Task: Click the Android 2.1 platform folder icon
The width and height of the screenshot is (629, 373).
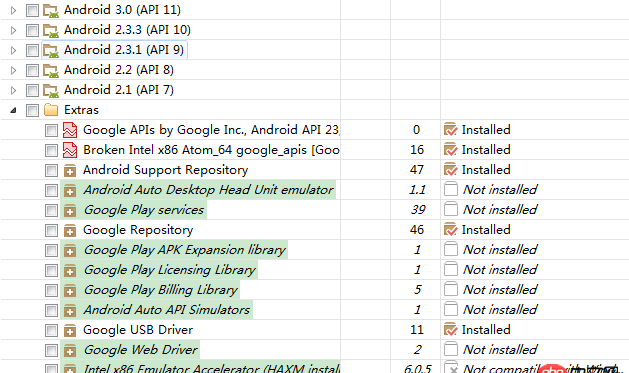Action: click(x=51, y=91)
